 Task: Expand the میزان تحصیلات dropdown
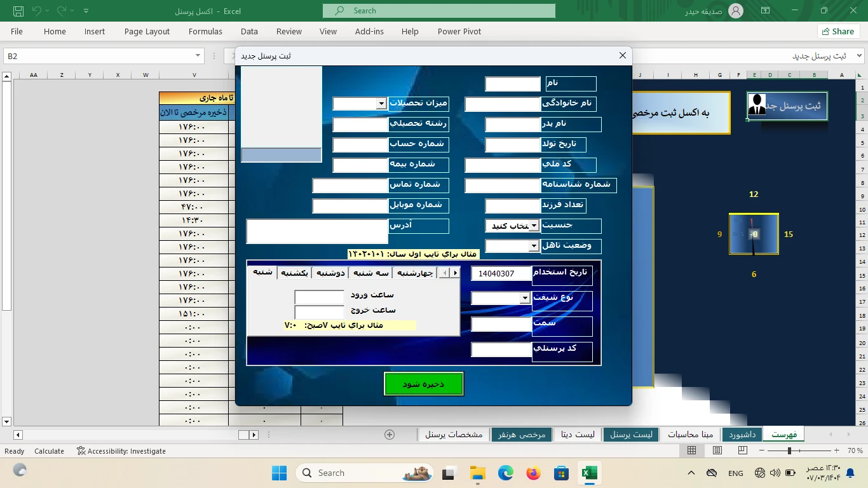(381, 104)
